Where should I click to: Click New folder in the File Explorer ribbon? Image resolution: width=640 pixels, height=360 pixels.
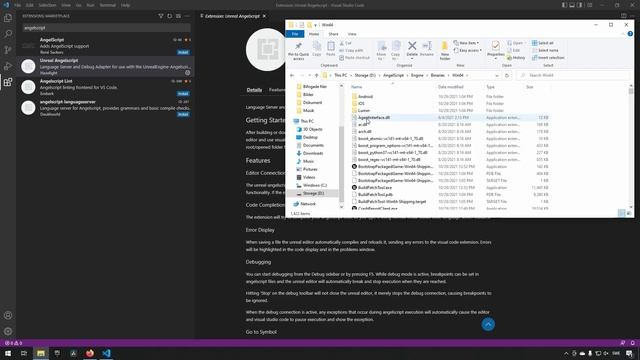point(445,51)
